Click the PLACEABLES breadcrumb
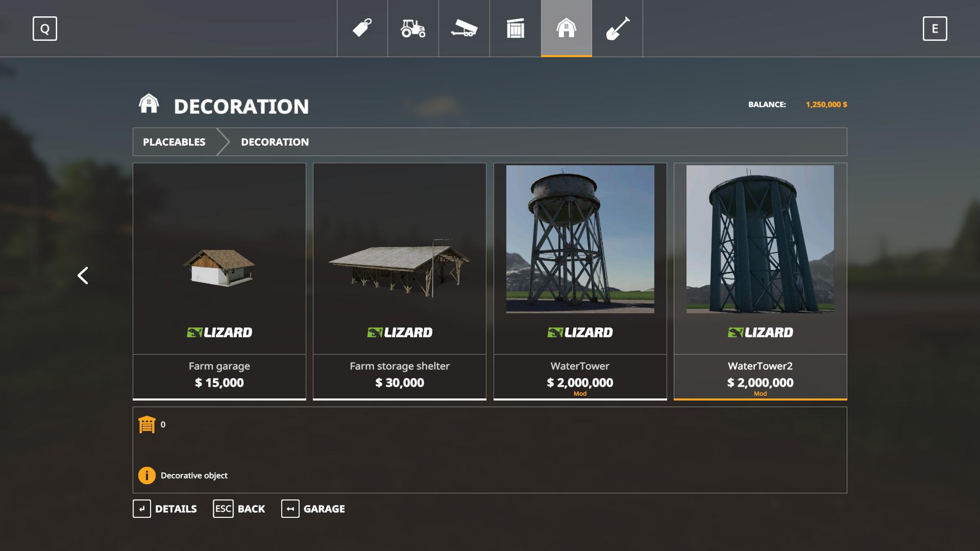The height and width of the screenshot is (551, 980). click(x=174, y=142)
